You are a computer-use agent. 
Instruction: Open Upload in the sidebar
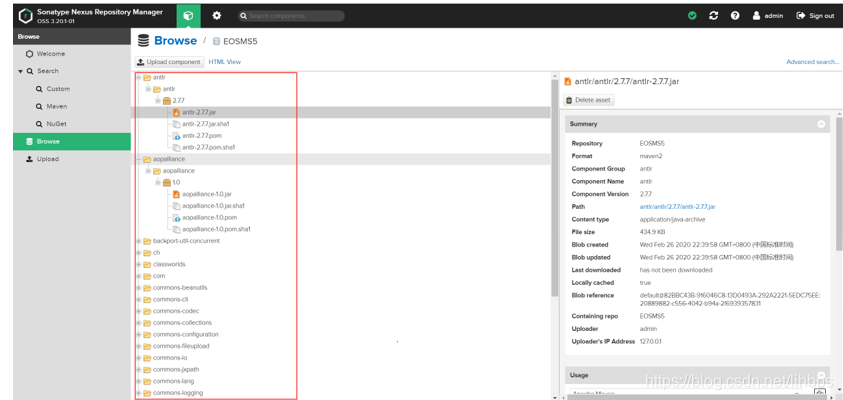pos(72,159)
